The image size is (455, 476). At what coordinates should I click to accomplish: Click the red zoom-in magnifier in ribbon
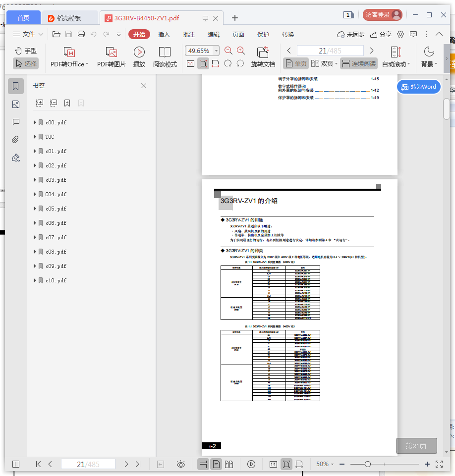coord(241,51)
